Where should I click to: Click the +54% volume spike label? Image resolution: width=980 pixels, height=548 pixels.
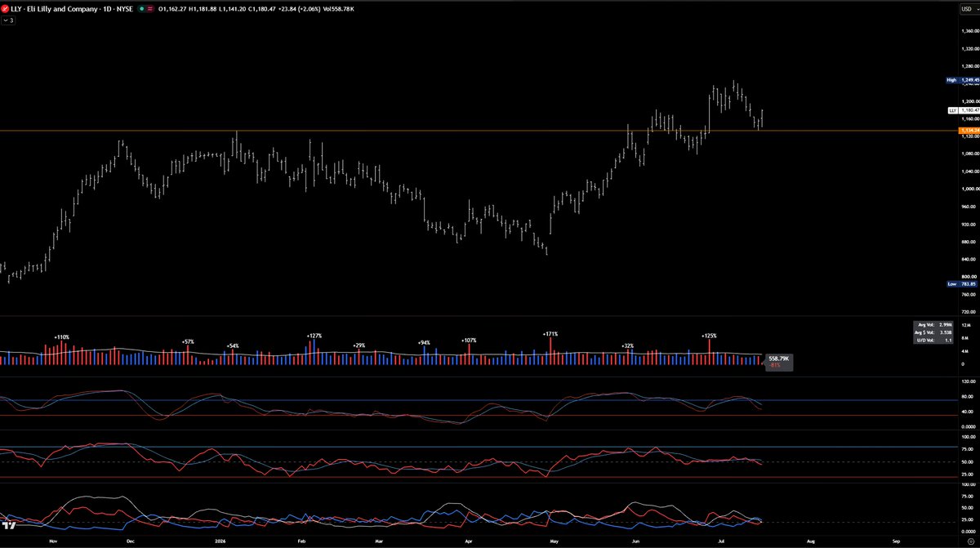[x=233, y=345]
